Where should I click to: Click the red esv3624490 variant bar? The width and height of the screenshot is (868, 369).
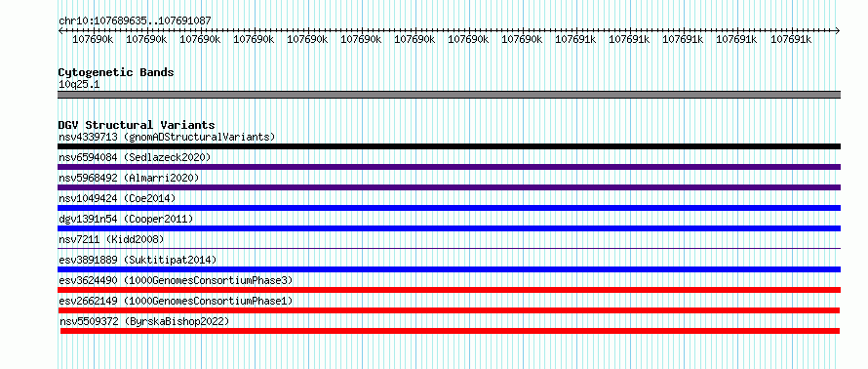(449, 290)
